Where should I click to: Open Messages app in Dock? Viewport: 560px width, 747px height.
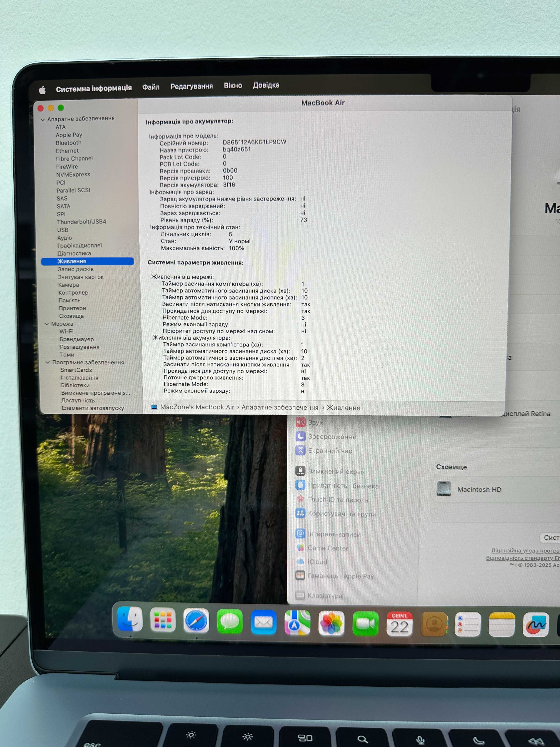[x=230, y=622]
